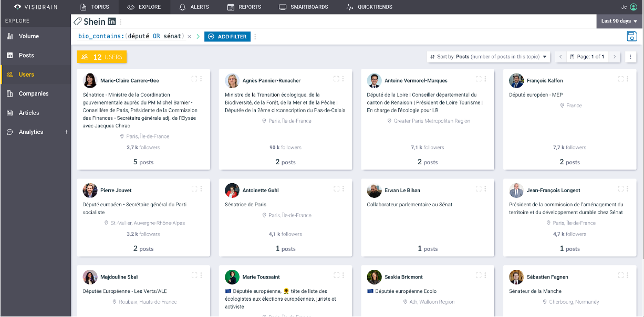Open the Page 1 of 1 selector

587,57
